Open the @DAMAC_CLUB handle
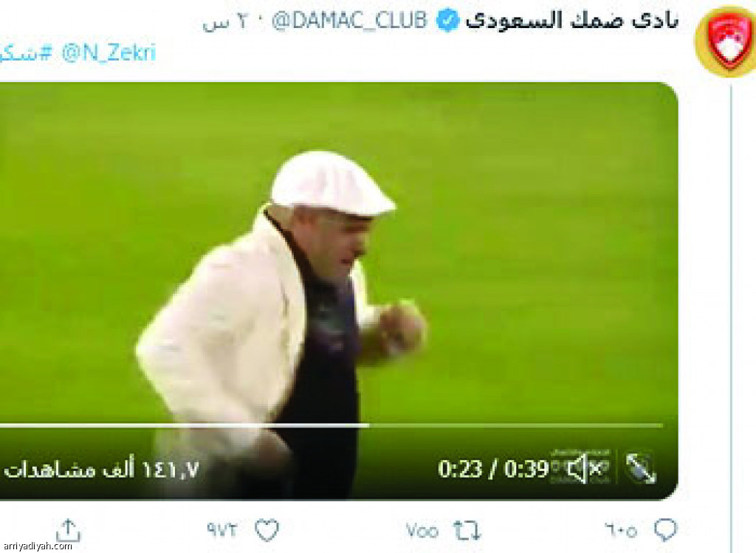The width and height of the screenshot is (756, 553). [349, 21]
